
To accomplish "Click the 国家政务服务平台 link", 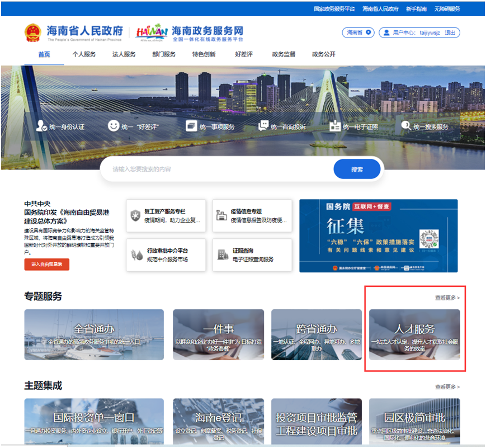I will point(334,9).
